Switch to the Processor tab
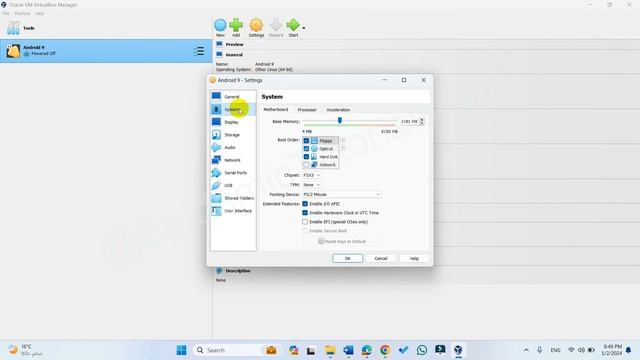 pyautogui.click(x=307, y=110)
